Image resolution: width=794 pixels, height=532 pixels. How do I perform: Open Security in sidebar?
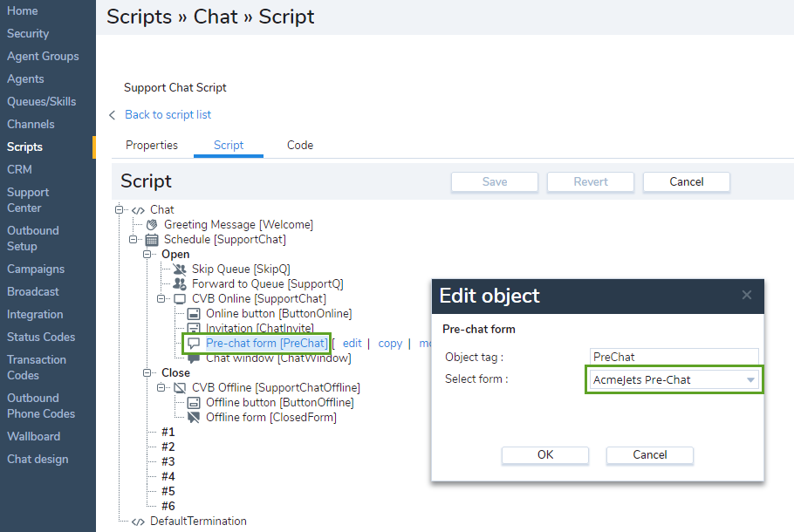click(28, 33)
